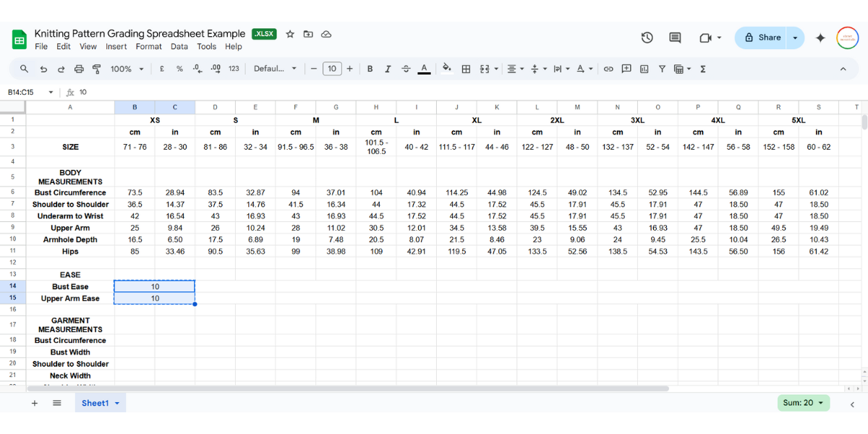Open the Google Sheets home icon
The height and width of the screenshot is (434, 868).
click(x=20, y=39)
